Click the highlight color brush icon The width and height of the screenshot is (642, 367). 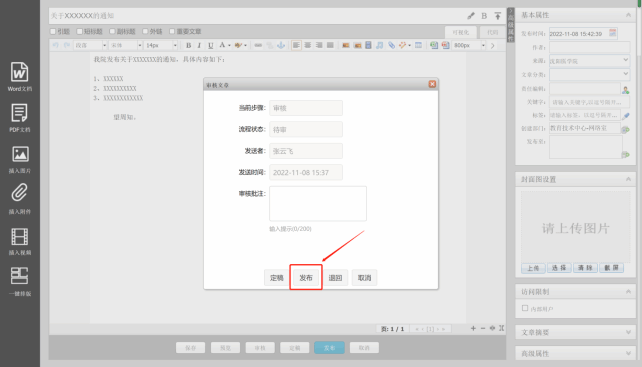(238, 45)
